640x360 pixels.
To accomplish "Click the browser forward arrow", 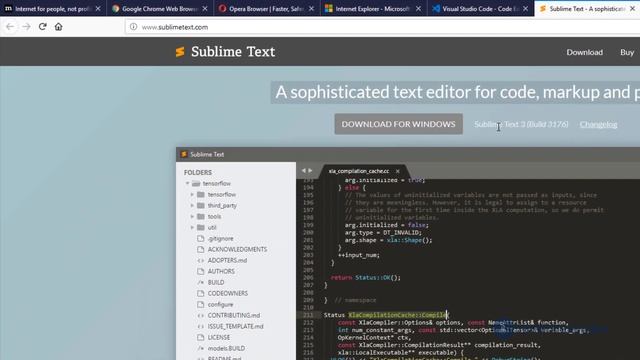I will click(26, 27).
